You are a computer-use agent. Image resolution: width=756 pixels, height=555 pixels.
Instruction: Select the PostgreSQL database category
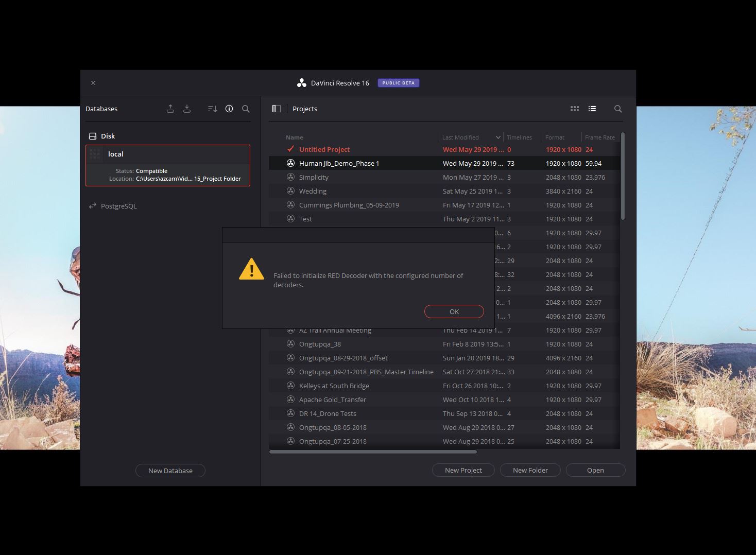[x=113, y=206]
